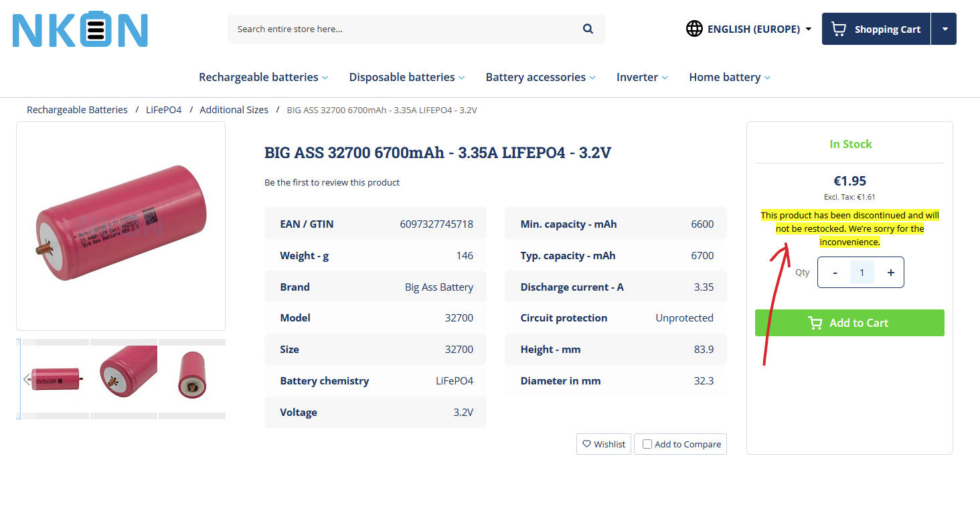Viewport: 980px width, 505px height.
Task: Add product to Wishlist
Action: 604,444
